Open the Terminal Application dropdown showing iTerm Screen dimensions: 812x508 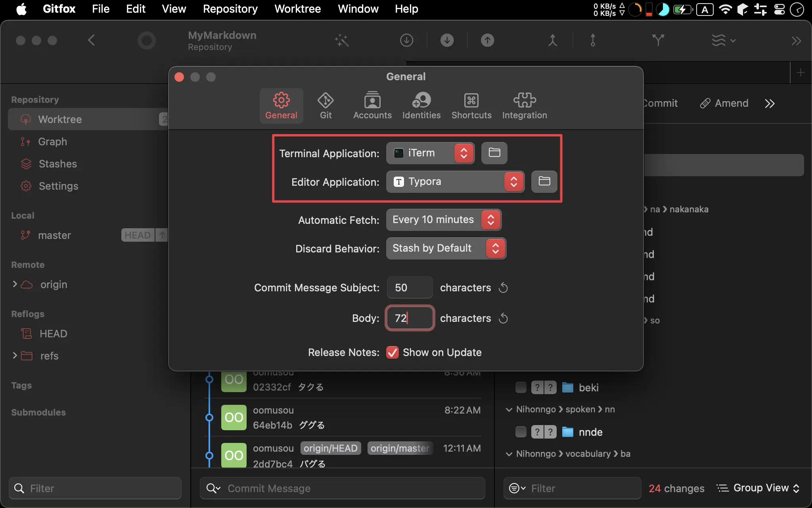pyautogui.click(x=430, y=153)
